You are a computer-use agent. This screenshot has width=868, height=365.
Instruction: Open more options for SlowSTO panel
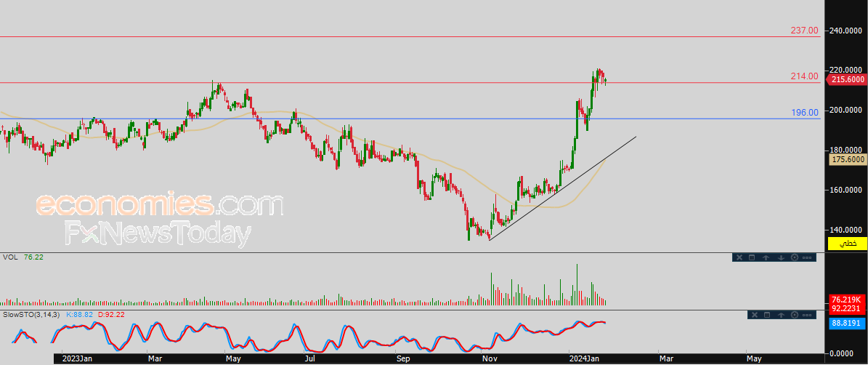click(x=807, y=315)
